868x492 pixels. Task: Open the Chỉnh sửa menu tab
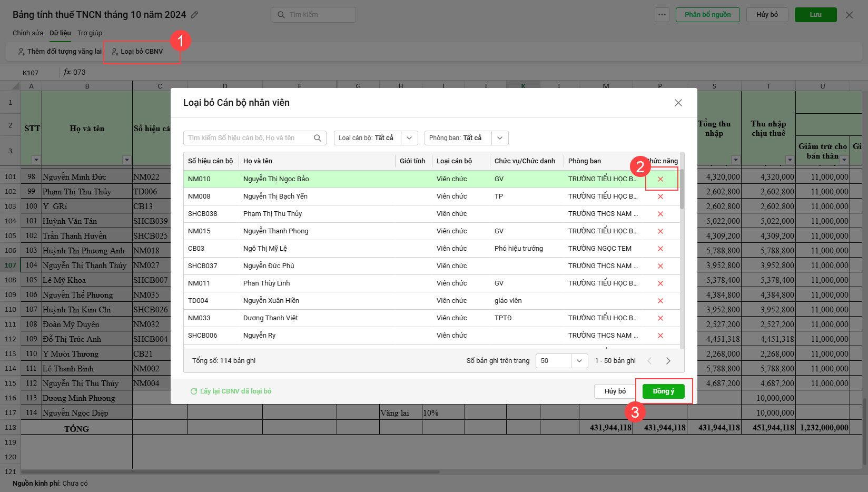[28, 33]
